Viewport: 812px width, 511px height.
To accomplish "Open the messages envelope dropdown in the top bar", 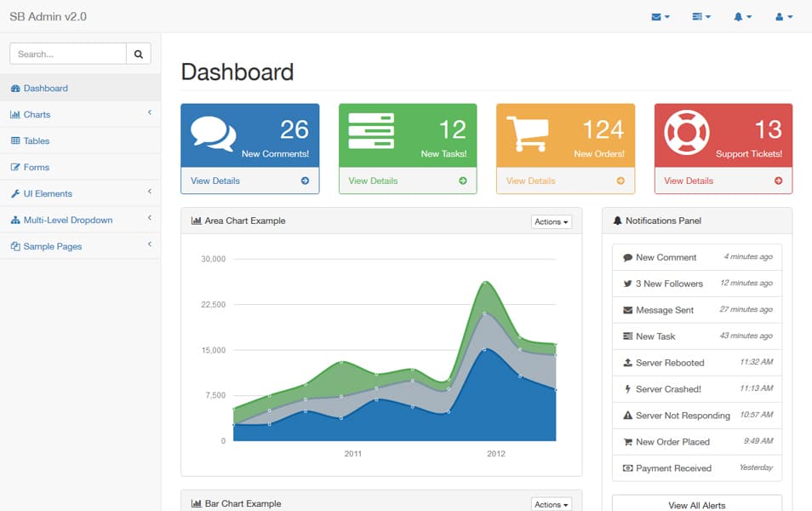I will click(x=656, y=16).
